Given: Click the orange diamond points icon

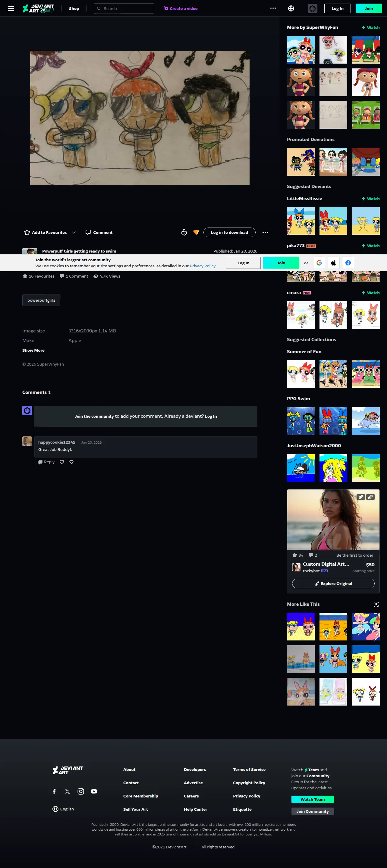Looking at the screenshot, I should [x=196, y=232].
